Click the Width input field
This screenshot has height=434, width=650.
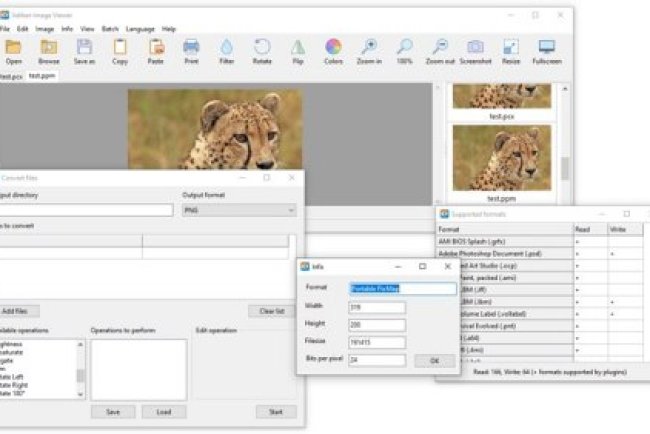(377, 307)
